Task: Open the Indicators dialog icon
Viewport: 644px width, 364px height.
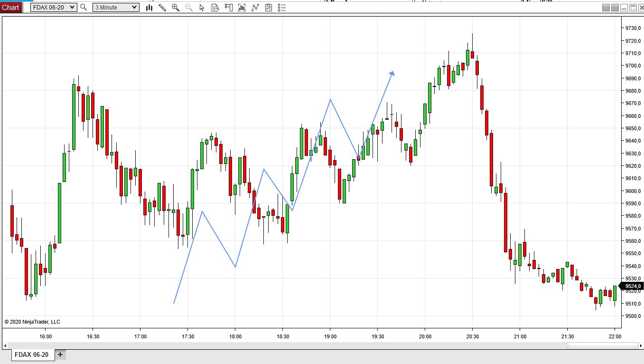Action: pyautogui.click(x=255, y=7)
